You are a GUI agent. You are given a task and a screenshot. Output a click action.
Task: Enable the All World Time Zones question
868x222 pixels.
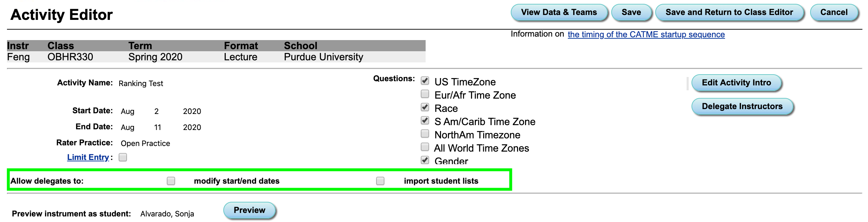tap(425, 147)
